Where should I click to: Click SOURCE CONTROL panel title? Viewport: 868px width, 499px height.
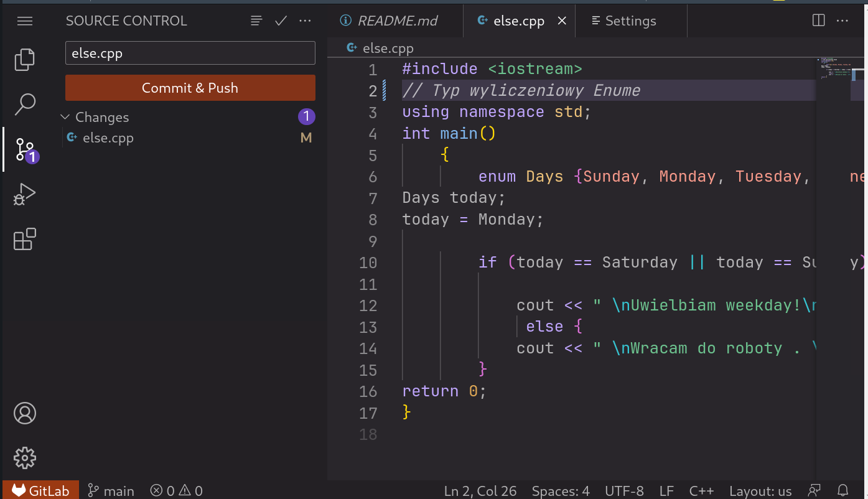coord(126,21)
